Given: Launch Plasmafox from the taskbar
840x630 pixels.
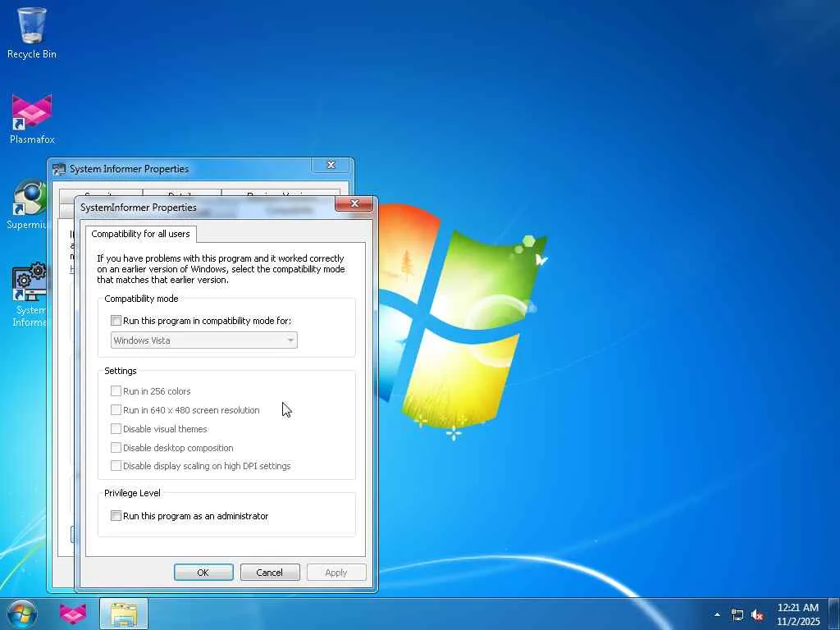Looking at the screenshot, I should (73, 614).
